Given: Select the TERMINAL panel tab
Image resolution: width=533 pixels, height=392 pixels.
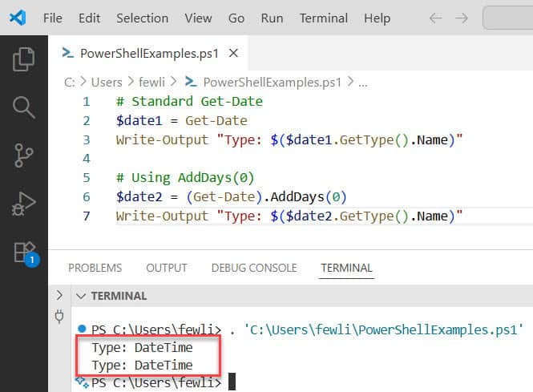Looking at the screenshot, I should [346, 268].
